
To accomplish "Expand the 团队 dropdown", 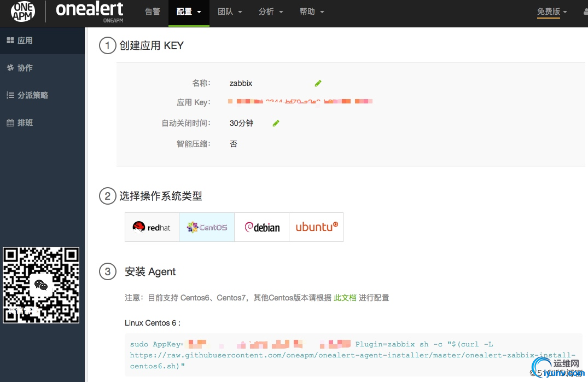I will click(x=230, y=11).
